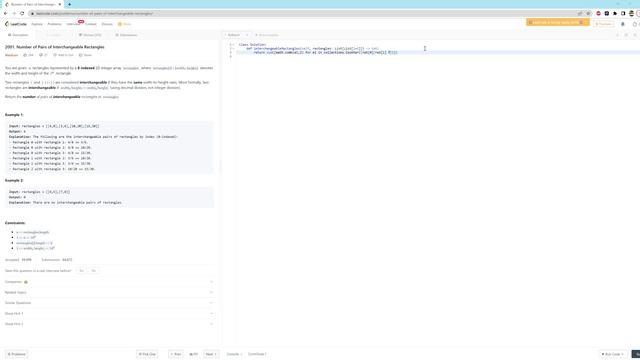This screenshot has width=640, height=360.
Task: Answer Yes to interview question prompt
Action: pos(82,271)
